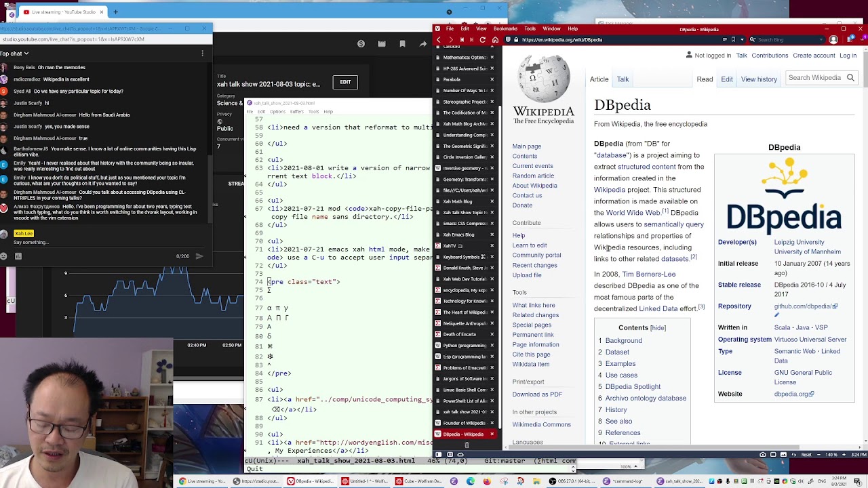Jump to DBpedia Spotlight contents entry
This screenshot has height=488, width=868.
633,386
